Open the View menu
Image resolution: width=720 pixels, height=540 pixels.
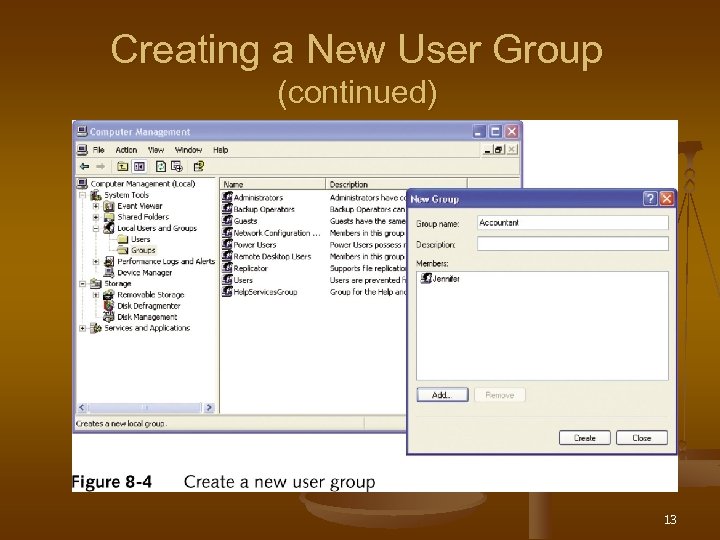coord(156,150)
